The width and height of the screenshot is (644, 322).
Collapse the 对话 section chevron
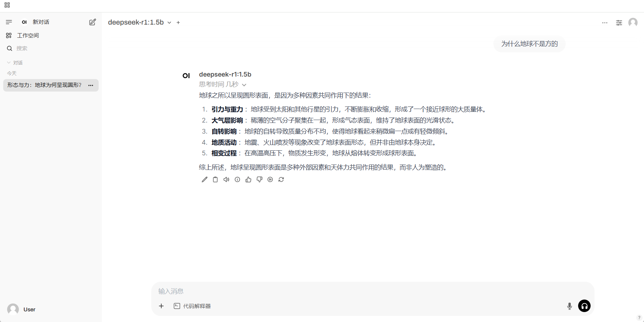click(9, 63)
